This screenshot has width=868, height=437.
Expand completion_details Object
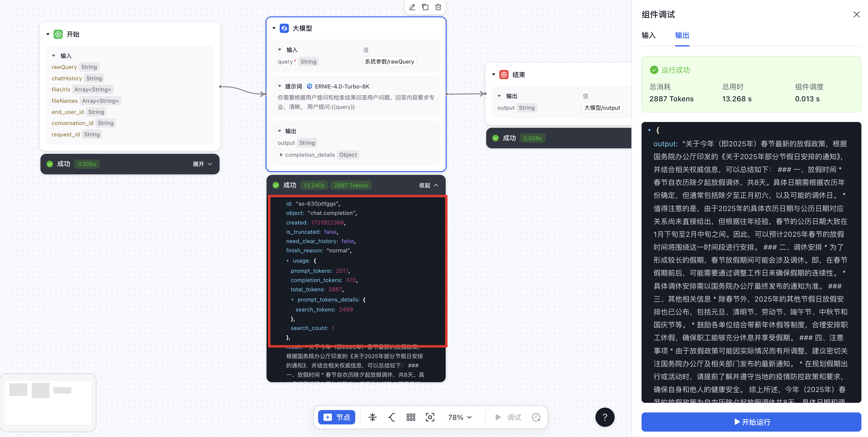[x=281, y=155]
